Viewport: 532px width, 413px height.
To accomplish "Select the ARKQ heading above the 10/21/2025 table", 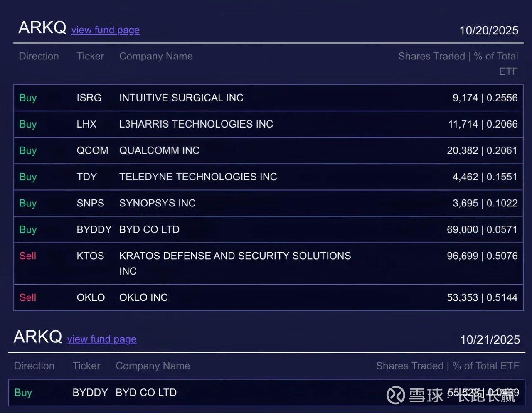I will [x=38, y=337].
